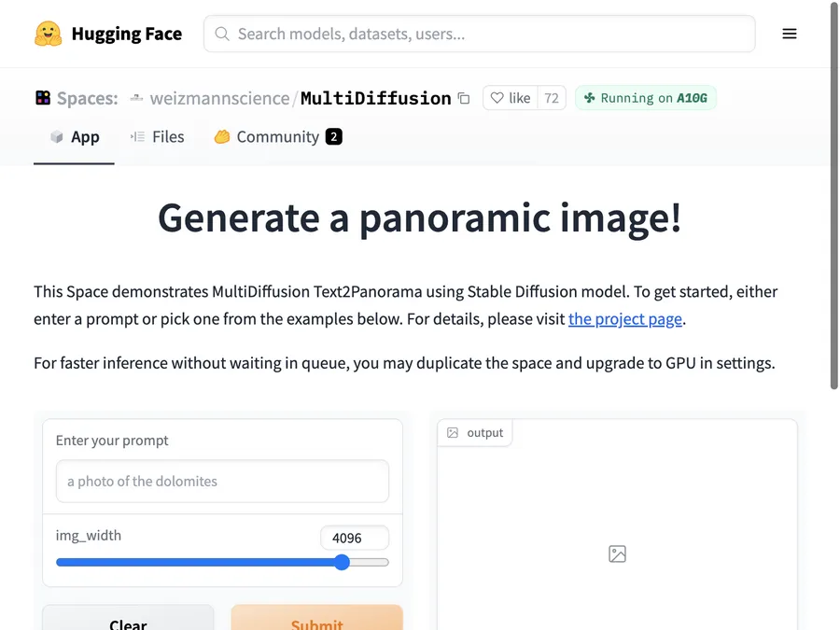Switch to the Files tab
Screen dimensions: 840x630
(157, 137)
